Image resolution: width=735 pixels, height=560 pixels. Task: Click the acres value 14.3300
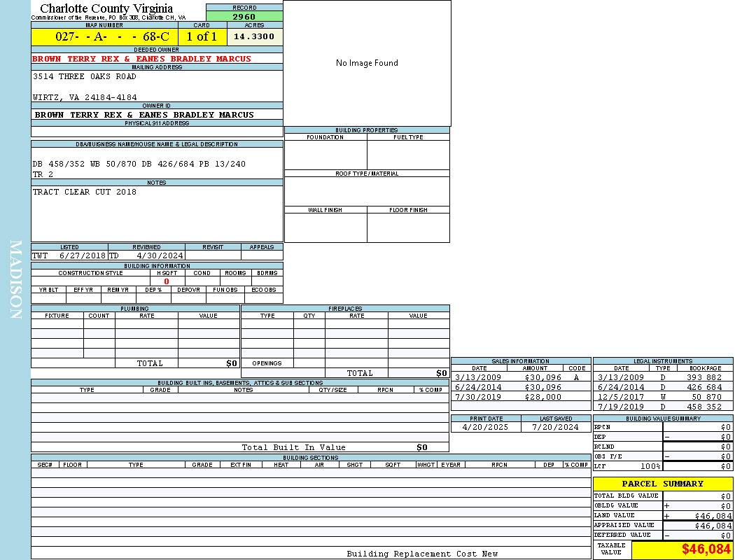(x=254, y=36)
